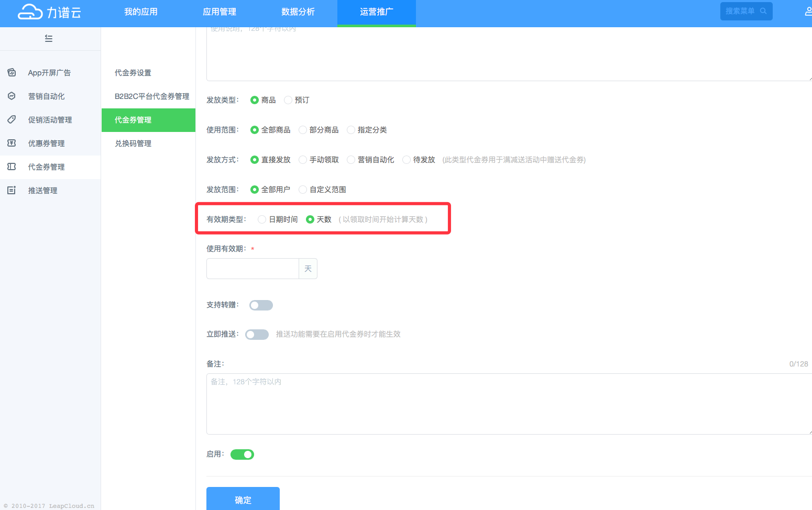
Task: Click the 代金券管理 ticket icon
Action: click(12, 167)
